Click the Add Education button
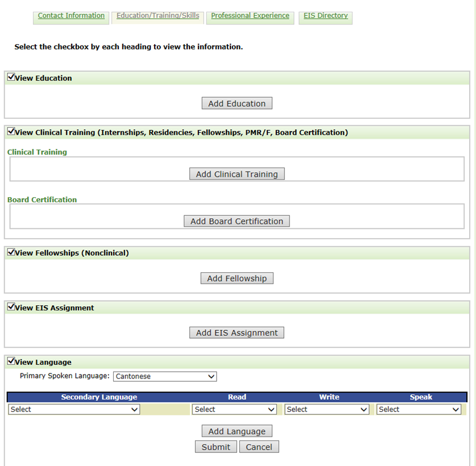This screenshot has width=476, height=466. (x=237, y=103)
